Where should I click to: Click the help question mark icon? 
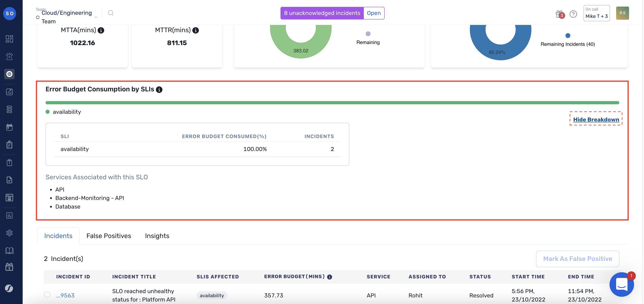(573, 14)
